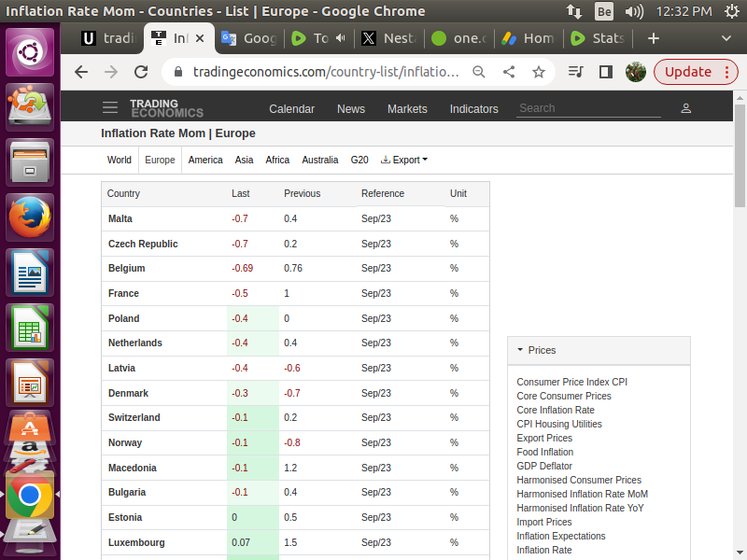Bookmark this page with the star icon
Viewport: 747px width, 560px height.
click(539, 72)
